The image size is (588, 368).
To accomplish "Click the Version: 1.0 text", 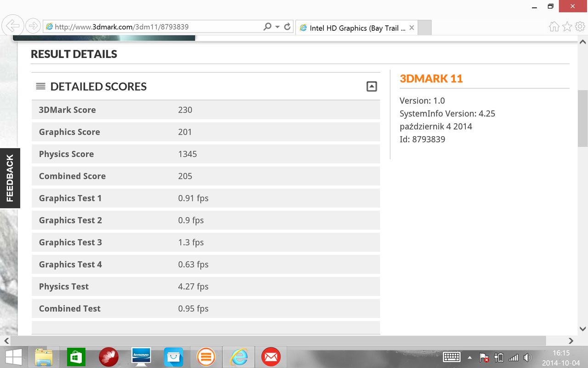I will tap(422, 101).
